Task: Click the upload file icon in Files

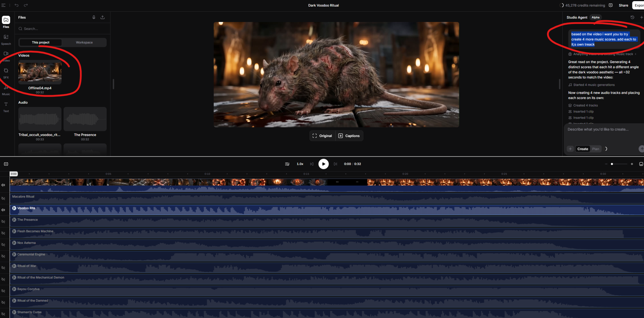Action: coord(102,17)
